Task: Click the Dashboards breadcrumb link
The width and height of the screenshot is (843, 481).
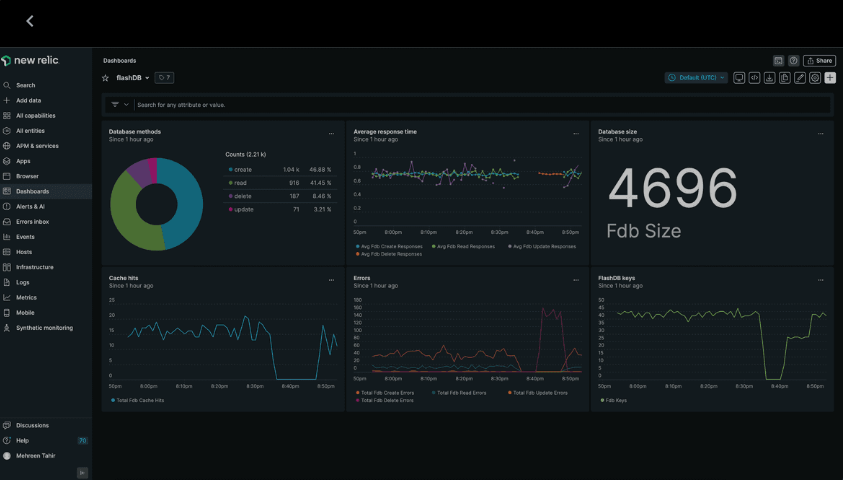Action: coord(119,61)
